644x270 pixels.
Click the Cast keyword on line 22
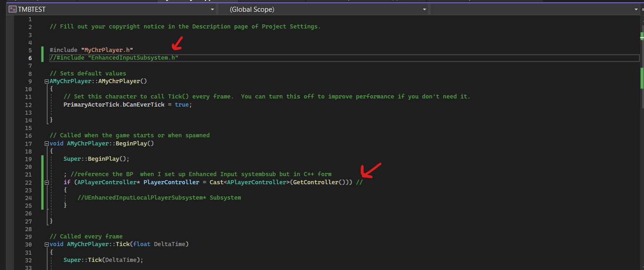[217, 182]
